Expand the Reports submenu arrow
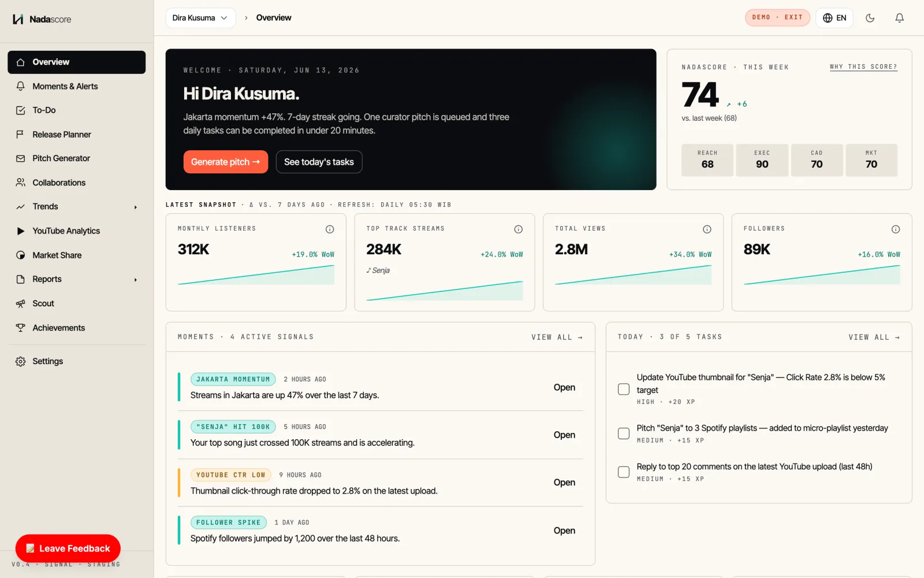 coord(136,280)
